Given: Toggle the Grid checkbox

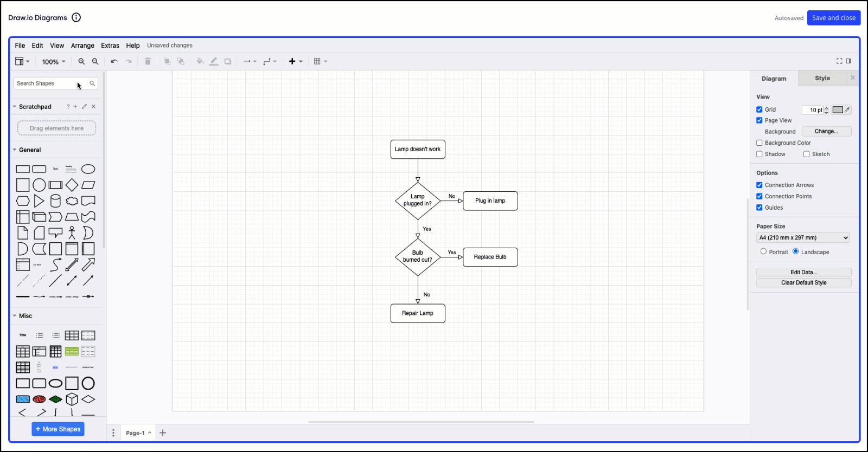Looking at the screenshot, I should coord(759,109).
